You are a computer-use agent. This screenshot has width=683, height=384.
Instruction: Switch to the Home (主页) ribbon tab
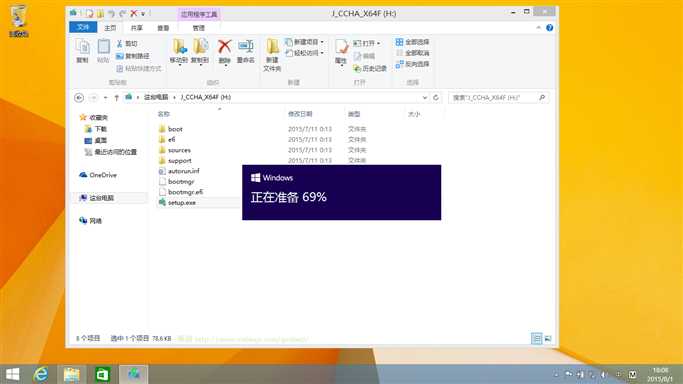coord(110,28)
